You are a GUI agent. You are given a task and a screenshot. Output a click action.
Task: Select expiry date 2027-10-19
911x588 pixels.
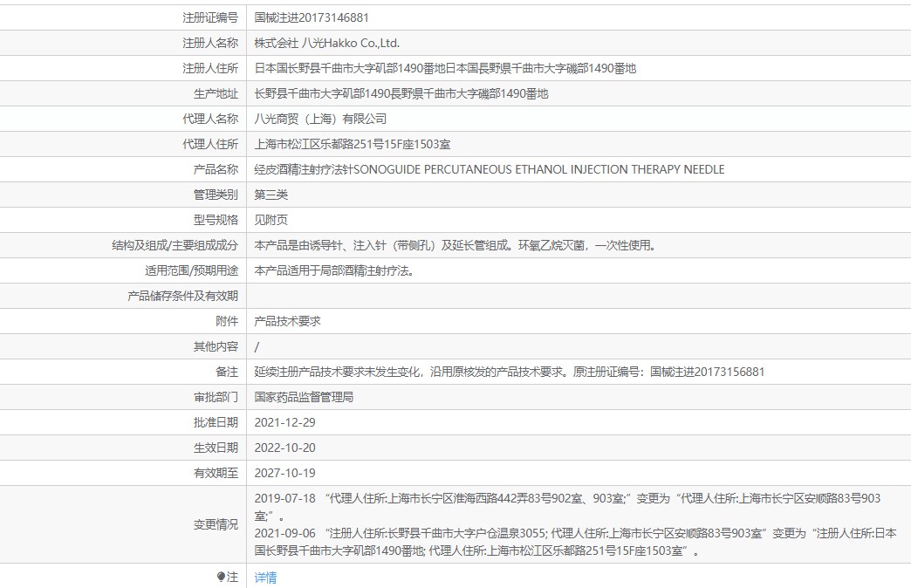point(284,473)
